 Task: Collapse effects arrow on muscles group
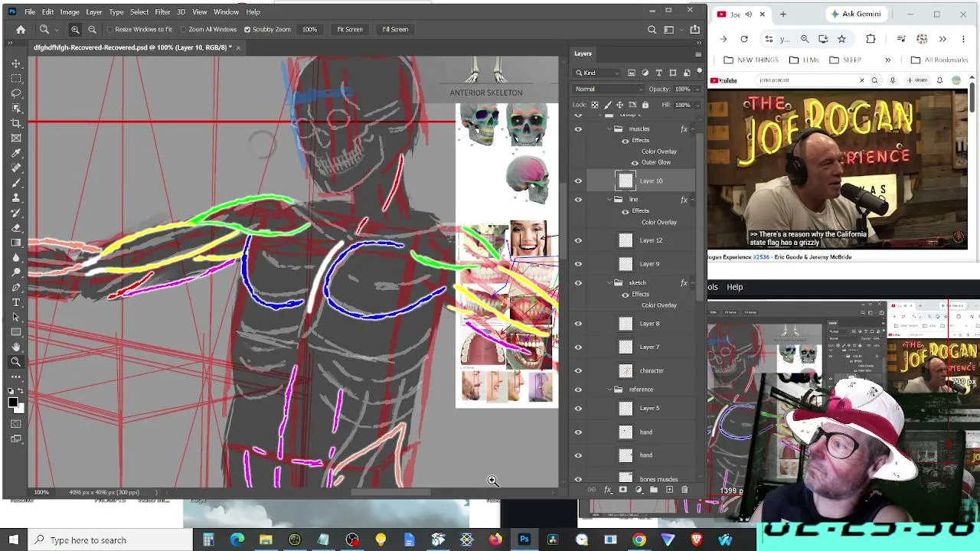(693, 129)
